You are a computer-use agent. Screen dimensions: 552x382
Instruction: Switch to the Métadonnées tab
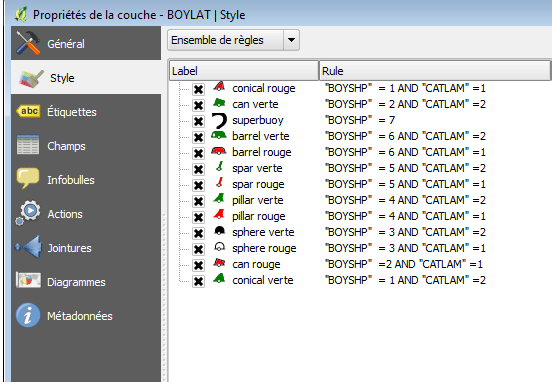tap(86, 316)
